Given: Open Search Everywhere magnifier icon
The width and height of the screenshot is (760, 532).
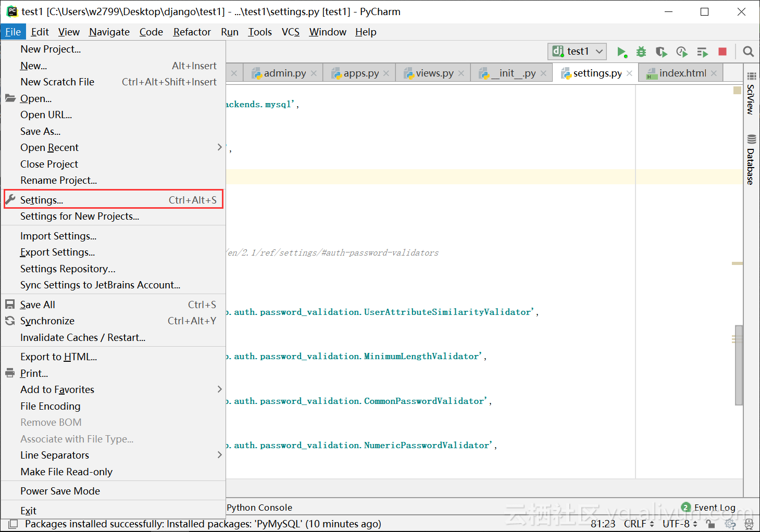Looking at the screenshot, I should [749, 52].
